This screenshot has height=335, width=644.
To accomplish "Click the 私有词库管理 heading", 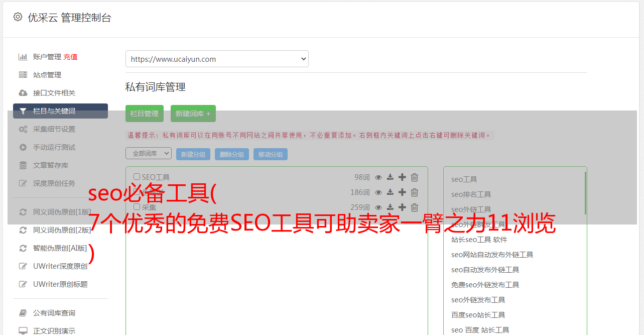I will (x=156, y=87).
